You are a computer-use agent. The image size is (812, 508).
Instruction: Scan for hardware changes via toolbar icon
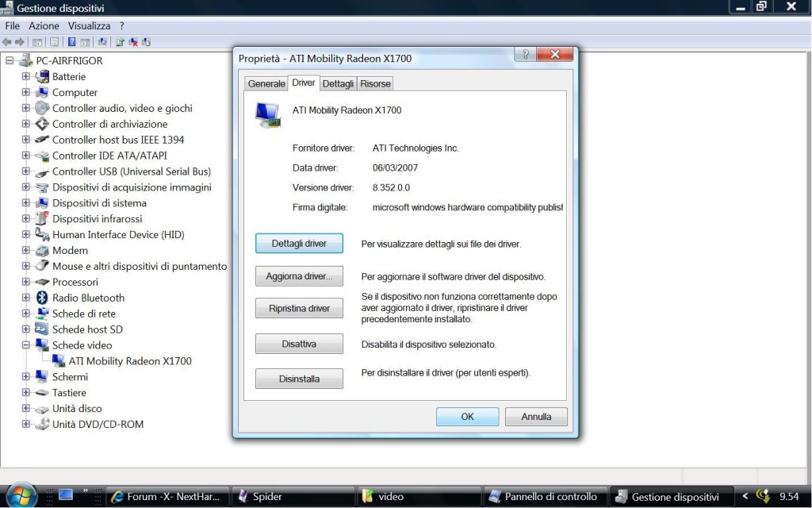[x=102, y=43]
